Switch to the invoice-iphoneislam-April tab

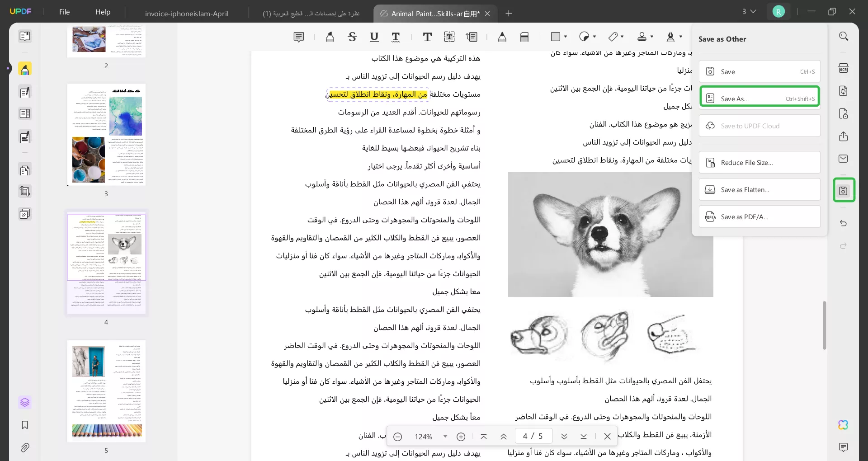[x=186, y=13]
